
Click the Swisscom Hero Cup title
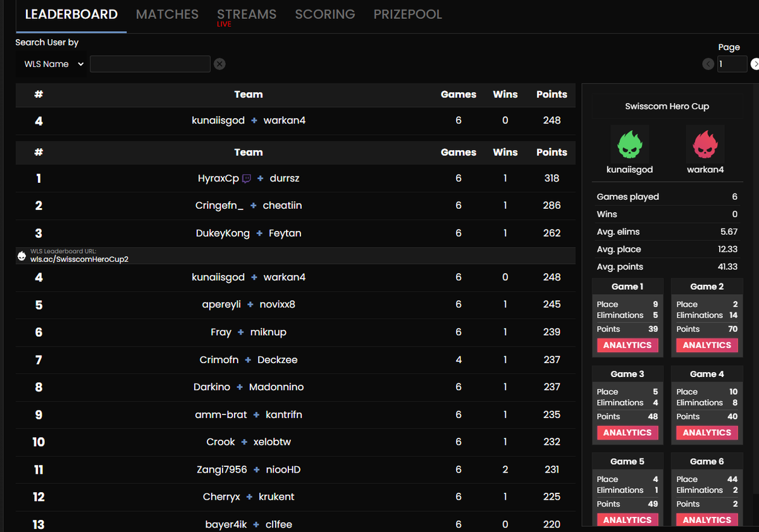667,106
